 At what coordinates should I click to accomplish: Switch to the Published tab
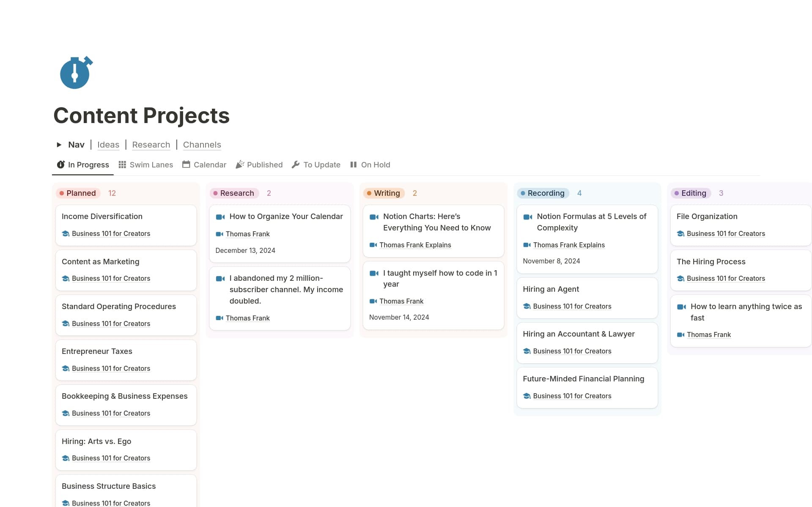click(x=265, y=164)
